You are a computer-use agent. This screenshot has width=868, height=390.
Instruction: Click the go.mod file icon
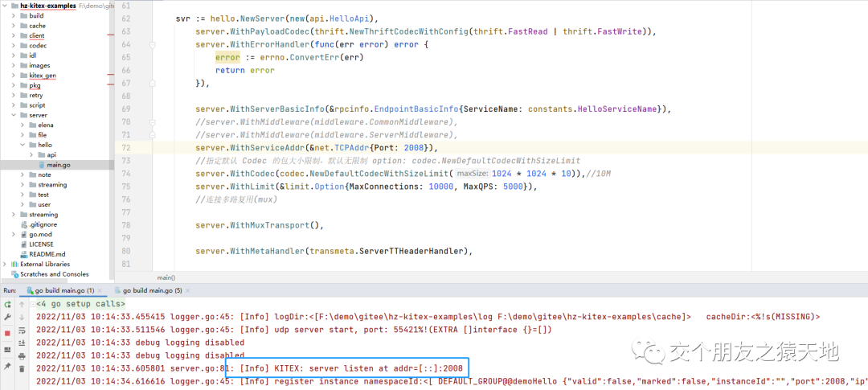pos(23,235)
